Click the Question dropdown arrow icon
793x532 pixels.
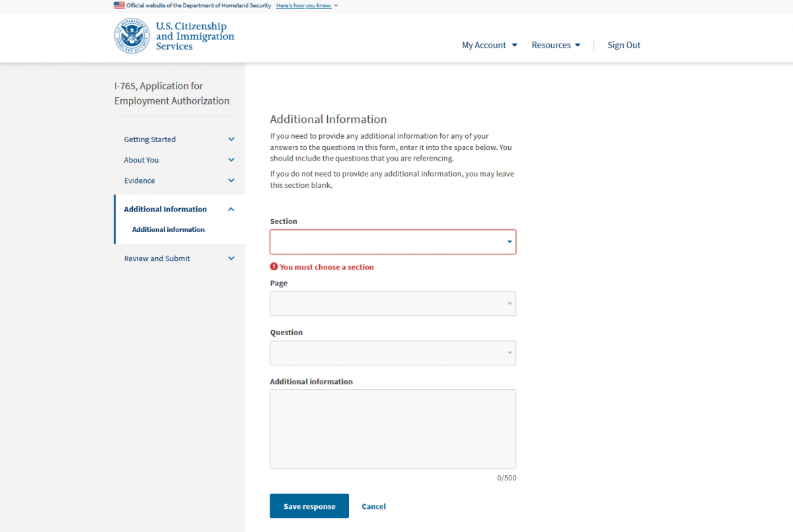pyautogui.click(x=509, y=352)
